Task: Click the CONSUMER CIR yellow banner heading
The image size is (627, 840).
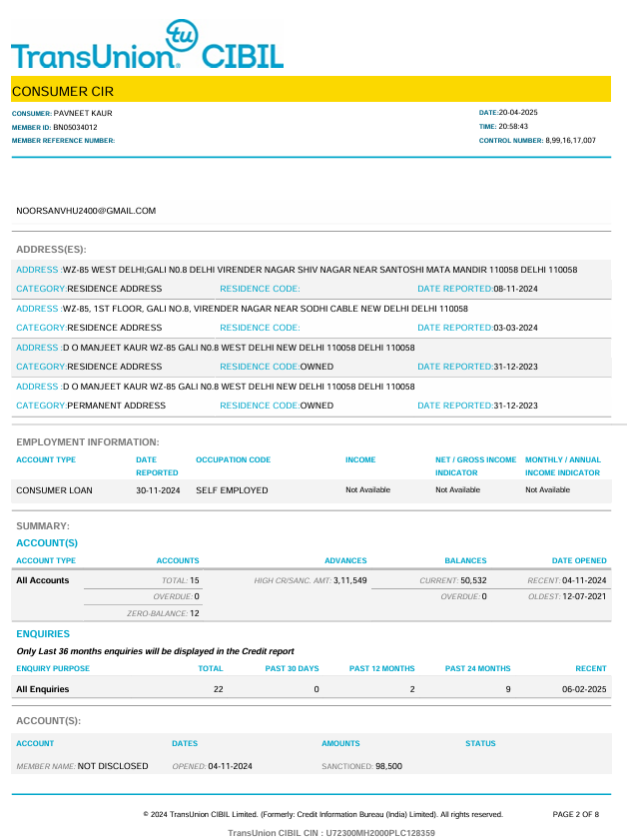Action: pos(311,90)
